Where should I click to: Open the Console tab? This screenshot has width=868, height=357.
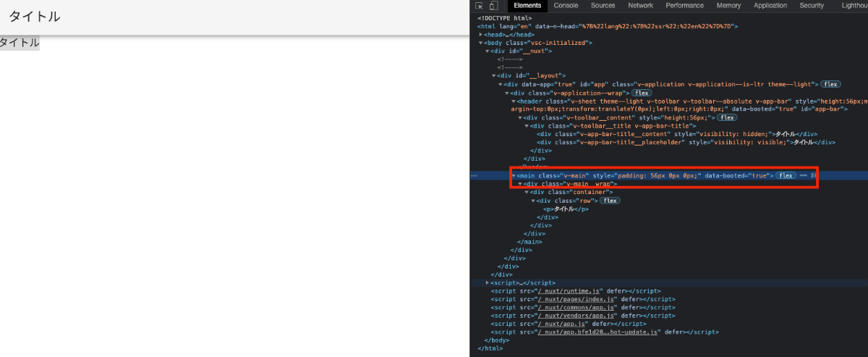pyautogui.click(x=566, y=6)
